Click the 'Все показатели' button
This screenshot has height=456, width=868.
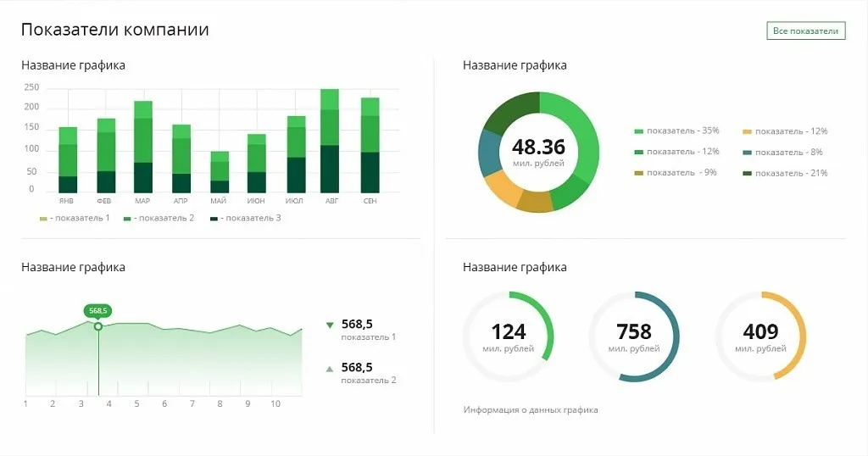(x=806, y=31)
